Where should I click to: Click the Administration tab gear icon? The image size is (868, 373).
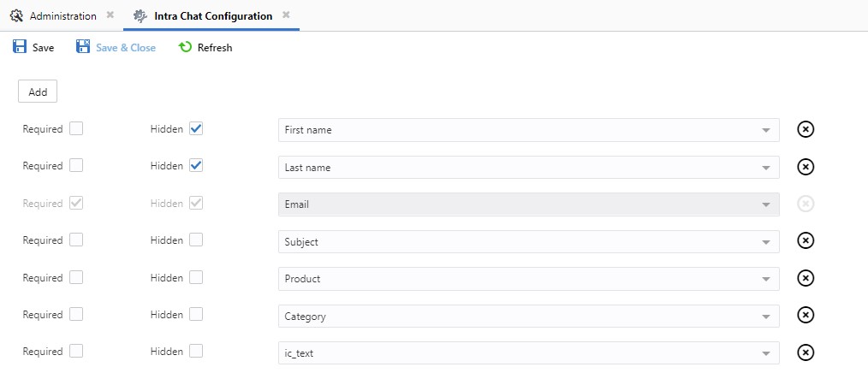tap(16, 16)
